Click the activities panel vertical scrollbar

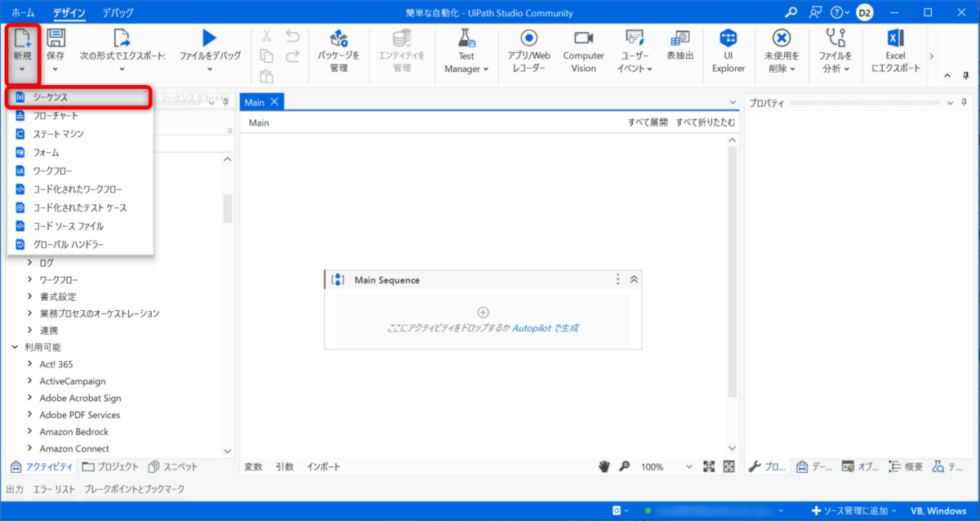click(x=228, y=208)
